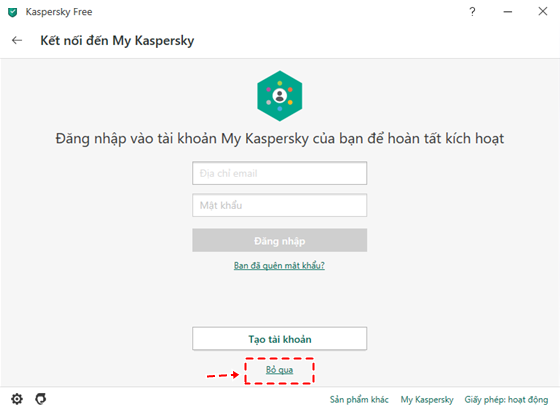Viewport: 560px width, 415px height.
Task: Click the "Kết nối đến My Kaspersky" heading
Action: (117, 41)
